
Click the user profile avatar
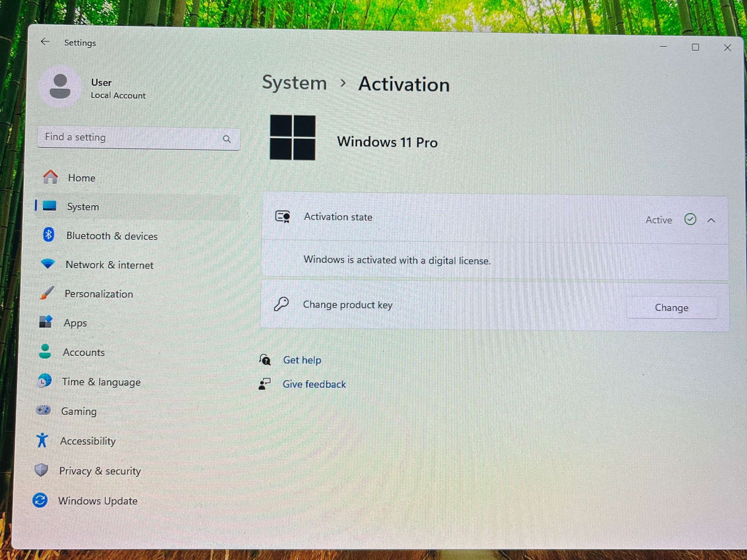[60, 86]
